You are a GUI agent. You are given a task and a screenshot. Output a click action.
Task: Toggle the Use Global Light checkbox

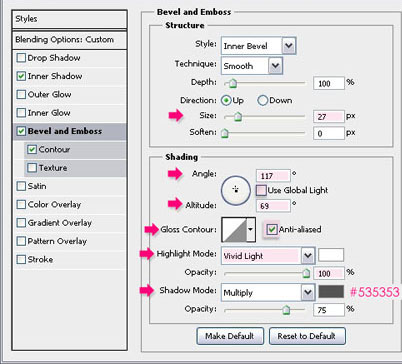click(x=261, y=190)
